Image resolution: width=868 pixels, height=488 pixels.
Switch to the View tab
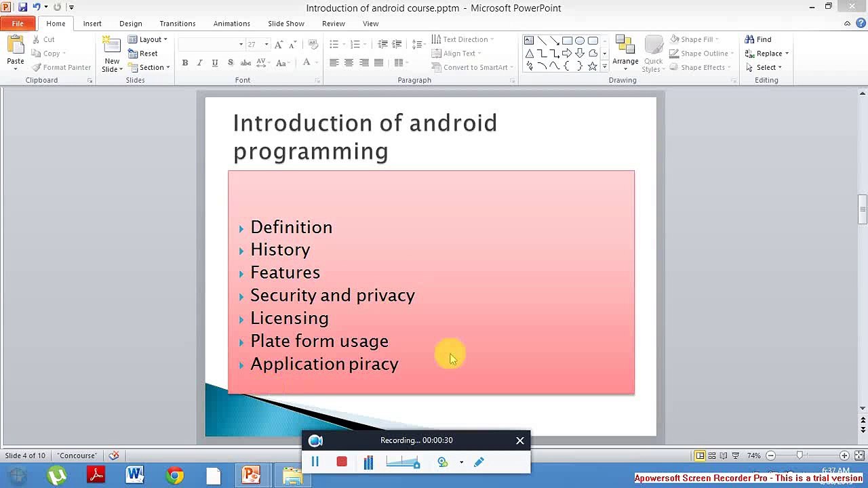(x=371, y=24)
